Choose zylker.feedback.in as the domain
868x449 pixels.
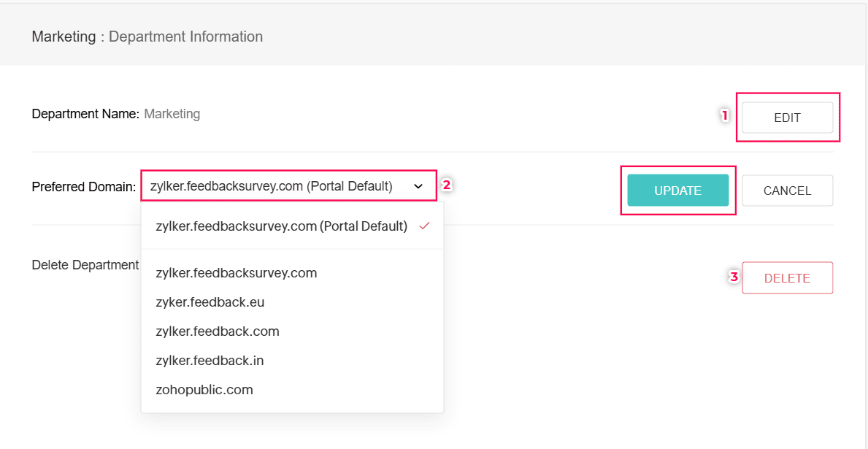(x=210, y=361)
